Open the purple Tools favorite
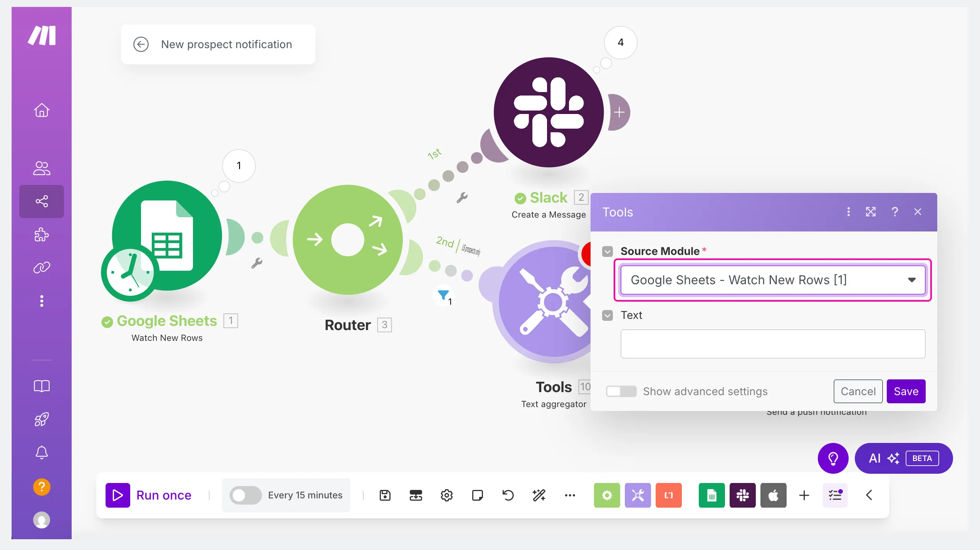This screenshot has width=980, height=550. click(x=638, y=495)
